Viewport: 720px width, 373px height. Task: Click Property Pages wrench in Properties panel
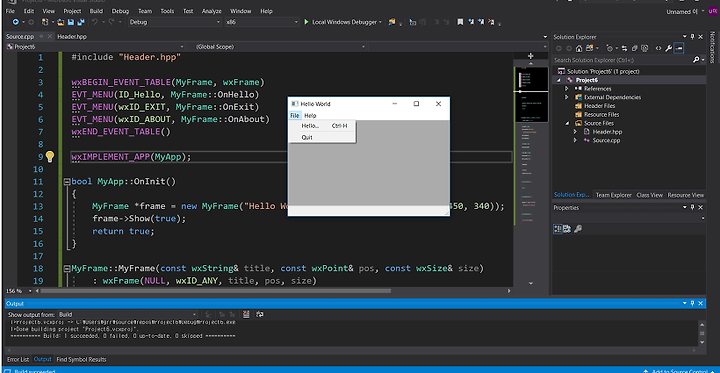coord(578,229)
